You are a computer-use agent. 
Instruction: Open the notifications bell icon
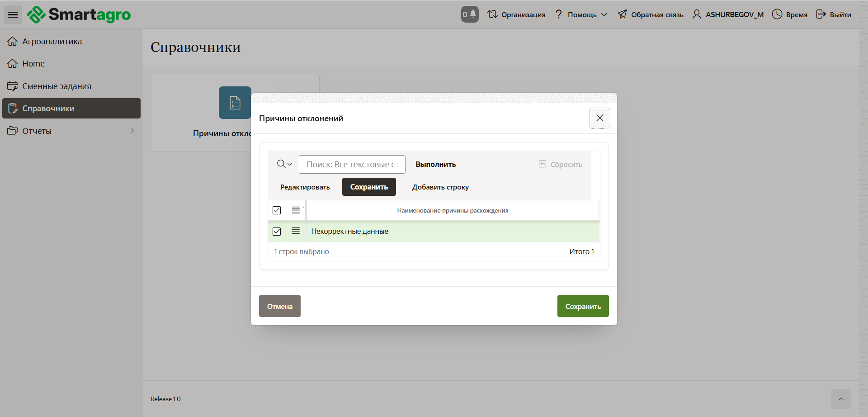(x=470, y=14)
